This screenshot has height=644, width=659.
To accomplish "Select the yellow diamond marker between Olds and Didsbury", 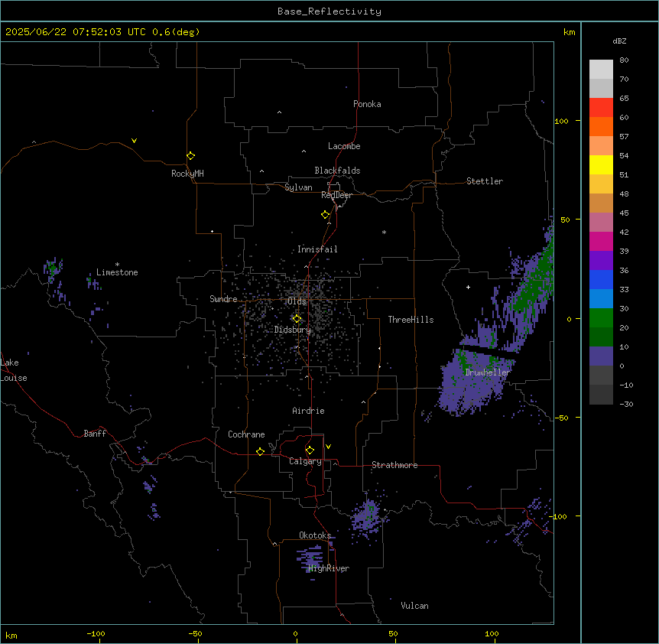I will pyautogui.click(x=297, y=319).
